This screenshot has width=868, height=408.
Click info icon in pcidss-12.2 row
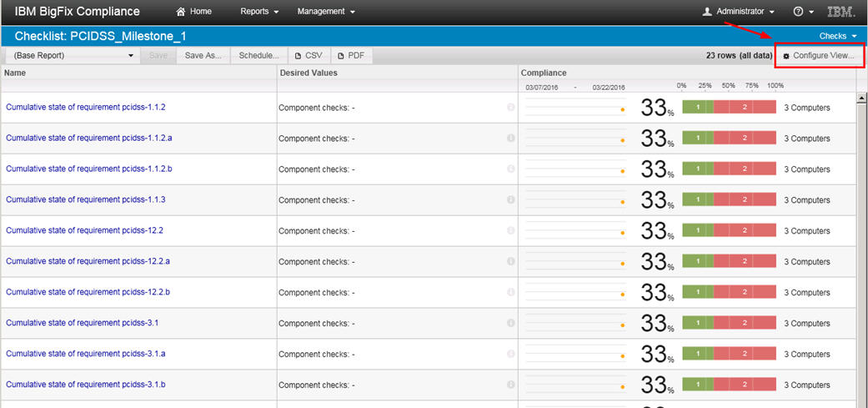pyautogui.click(x=511, y=230)
